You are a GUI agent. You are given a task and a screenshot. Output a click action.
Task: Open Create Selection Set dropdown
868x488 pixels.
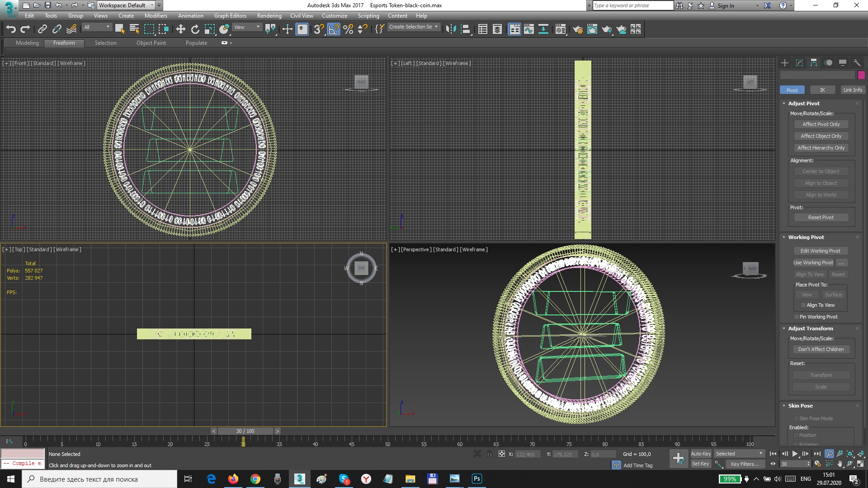[x=413, y=27]
